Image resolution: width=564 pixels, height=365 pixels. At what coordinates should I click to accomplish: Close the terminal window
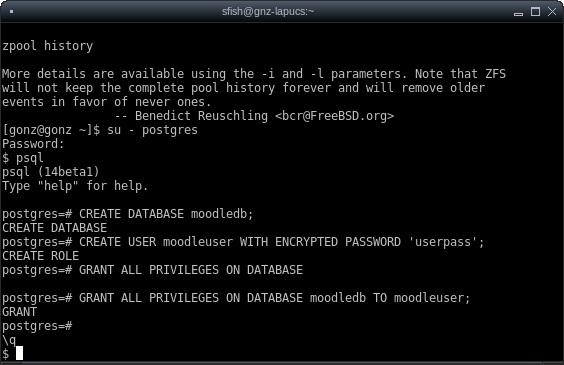pos(552,12)
